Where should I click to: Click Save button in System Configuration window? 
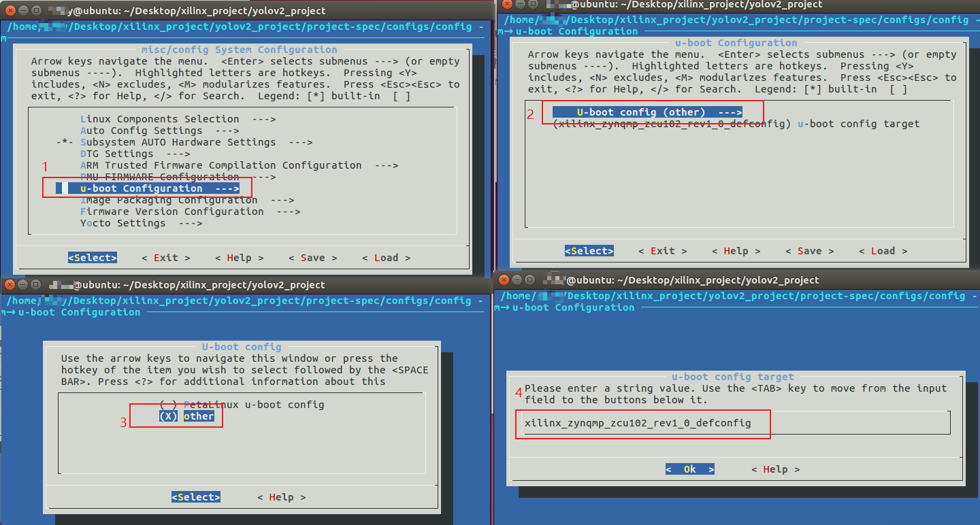[x=313, y=258]
